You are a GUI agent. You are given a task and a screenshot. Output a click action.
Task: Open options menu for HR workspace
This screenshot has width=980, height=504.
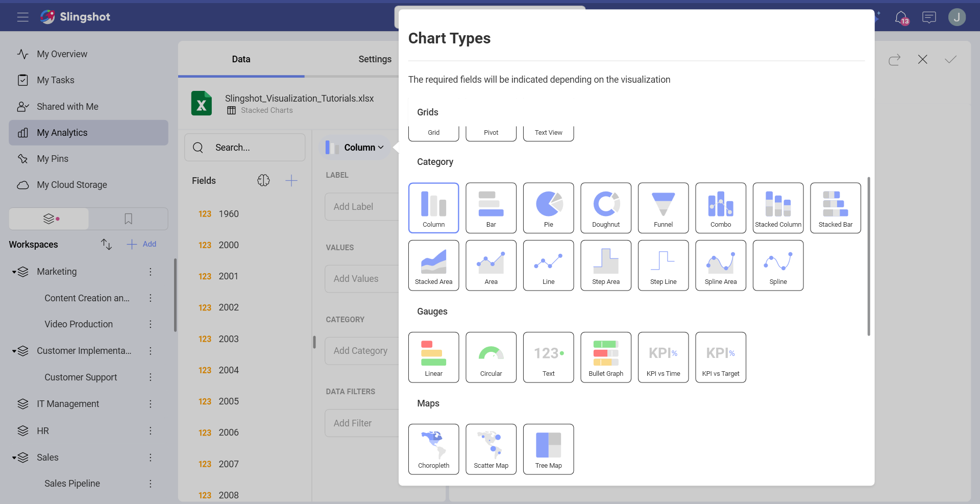[x=151, y=431]
